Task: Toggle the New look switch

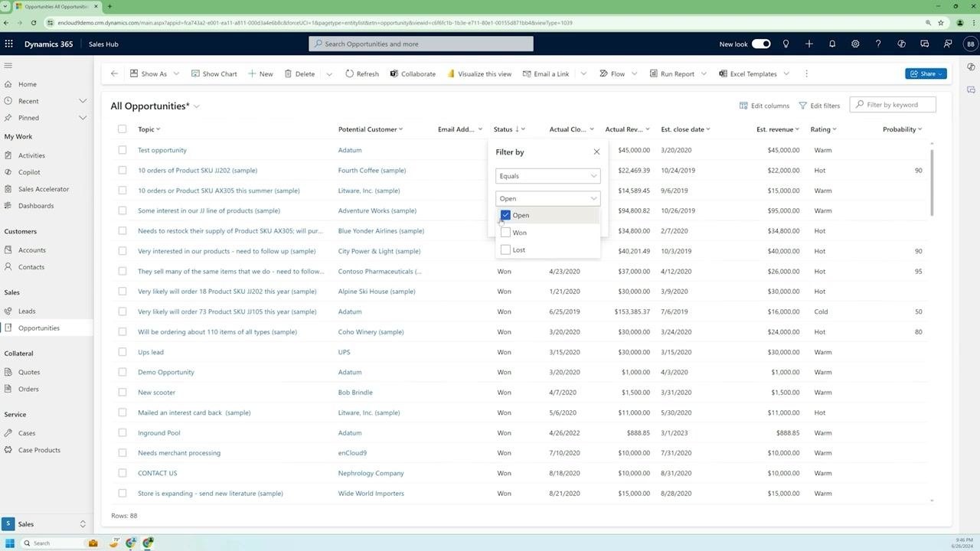Action: 761,44
